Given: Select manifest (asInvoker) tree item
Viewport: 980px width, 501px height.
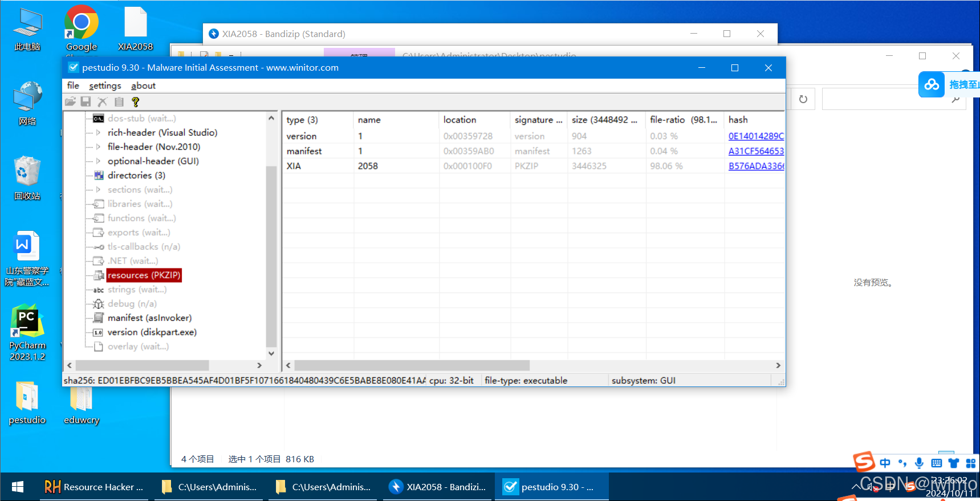Looking at the screenshot, I should 149,318.
